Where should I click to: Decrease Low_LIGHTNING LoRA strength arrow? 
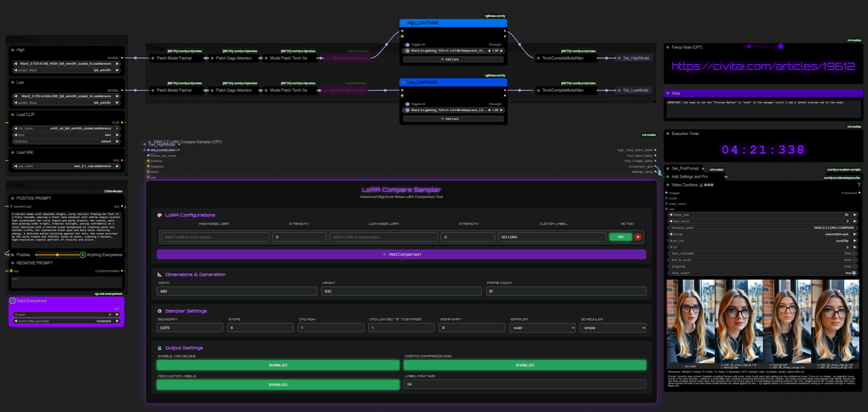489,110
